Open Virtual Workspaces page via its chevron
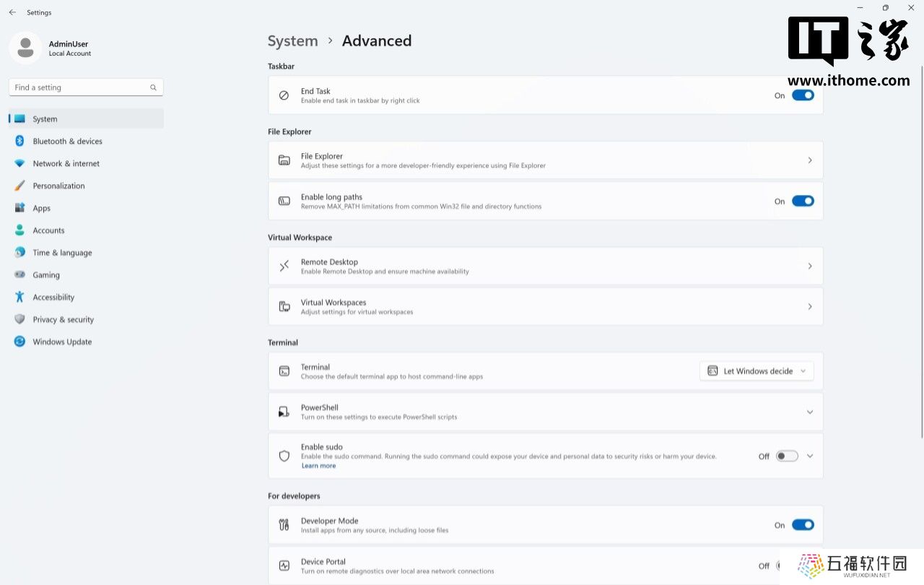Image resolution: width=924 pixels, height=585 pixels. pyautogui.click(x=810, y=306)
